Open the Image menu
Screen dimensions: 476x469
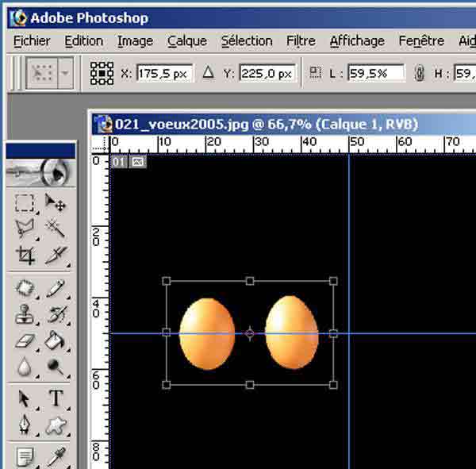pos(135,41)
